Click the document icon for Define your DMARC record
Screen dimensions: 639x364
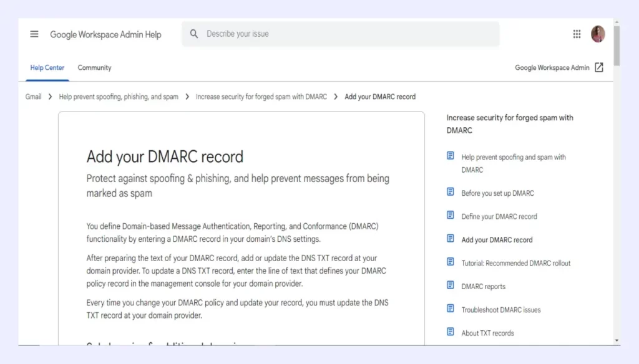[x=451, y=214]
